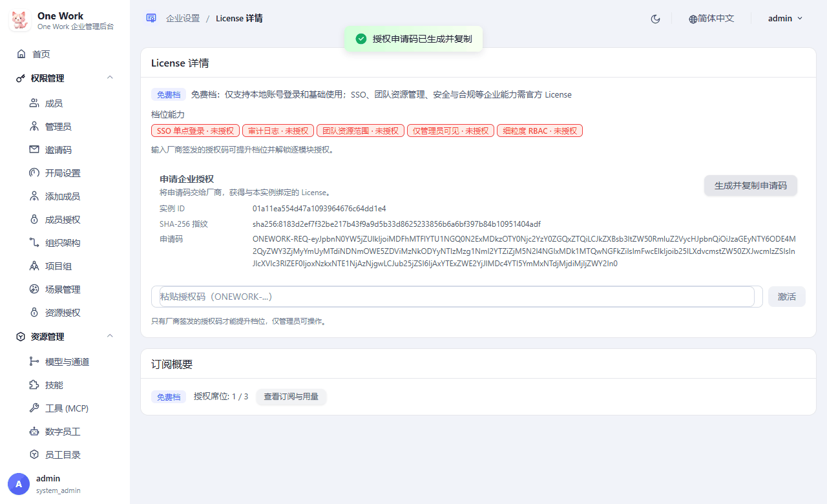The height and width of the screenshot is (504, 827).
Task: Open 查看订阅与用量
Action: click(x=291, y=397)
